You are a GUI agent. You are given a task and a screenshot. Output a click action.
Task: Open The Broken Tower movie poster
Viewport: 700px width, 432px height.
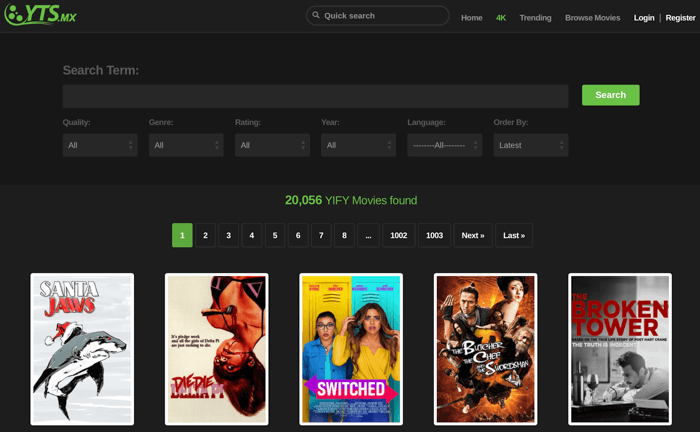pos(620,349)
